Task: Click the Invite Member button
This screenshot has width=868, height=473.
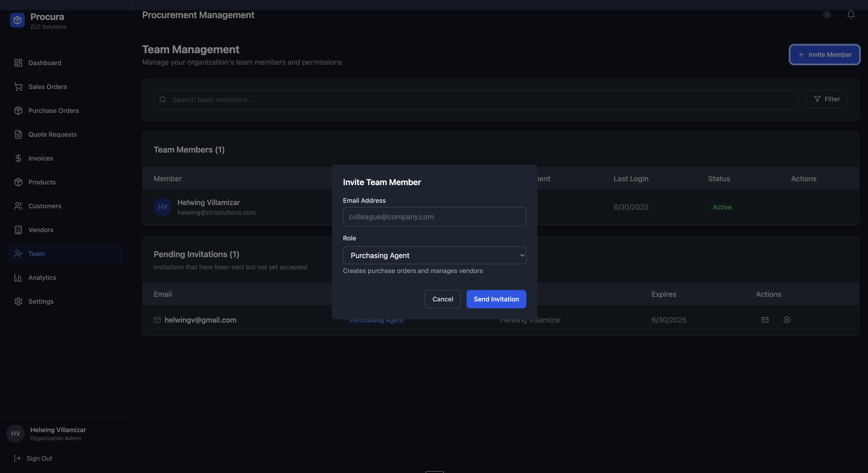Action: (x=824, y=55)
